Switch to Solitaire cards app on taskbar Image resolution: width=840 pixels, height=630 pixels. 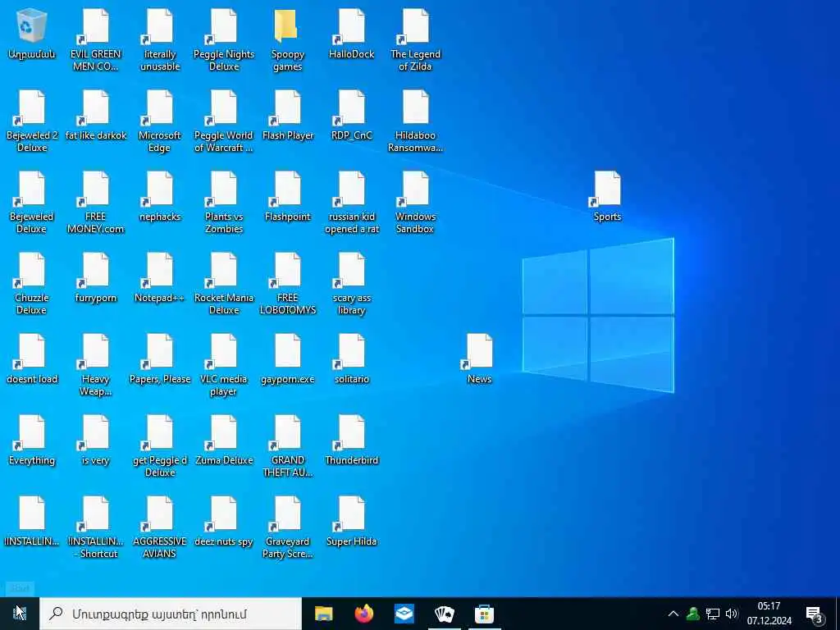(x=444, y=614)
